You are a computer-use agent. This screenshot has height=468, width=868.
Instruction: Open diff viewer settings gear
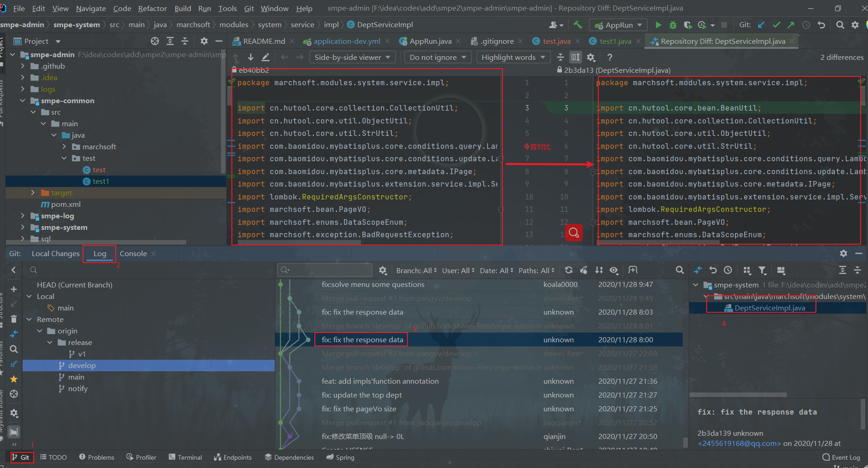pyautogui.click(x=591, y=57)
